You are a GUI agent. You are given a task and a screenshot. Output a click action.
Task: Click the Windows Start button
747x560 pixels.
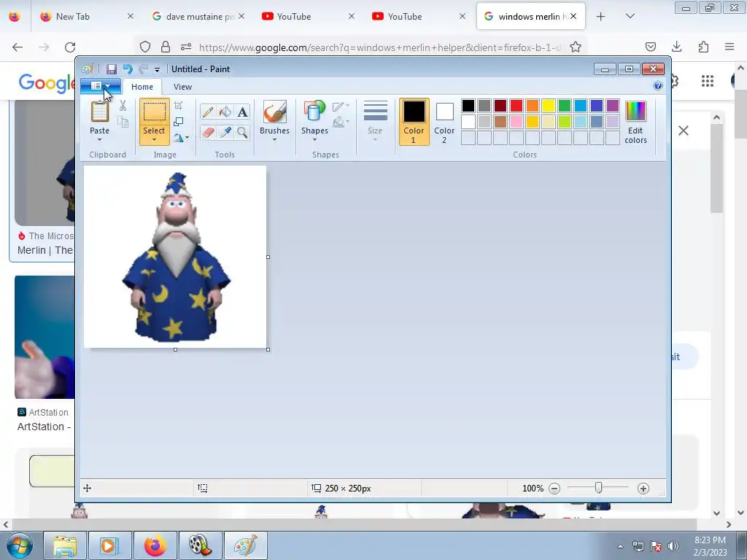click(20, 545)
